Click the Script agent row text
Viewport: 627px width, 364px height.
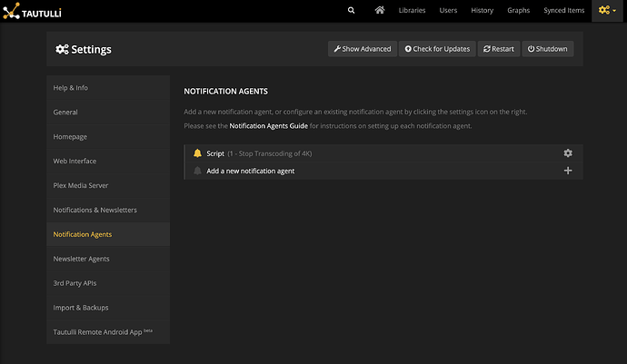259,153
